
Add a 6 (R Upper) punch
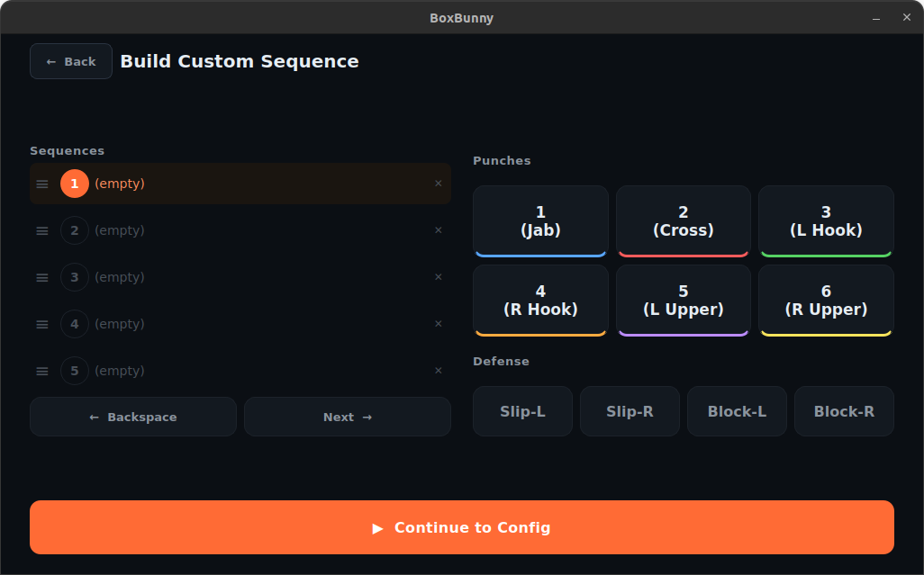[x=825, y=300]
